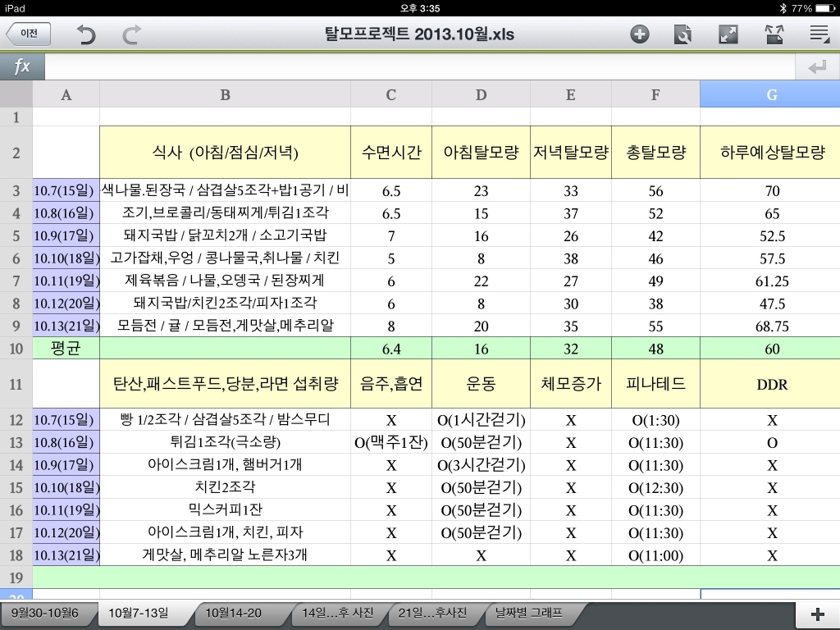Tap the fx function icon
Image resolution: width=840 pixels, height=630 pixels.
pyautogui.click(x=22, y=66)
